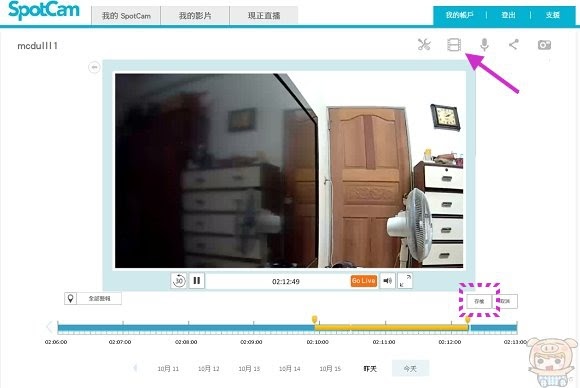Take a snapshot with the camera icon

(x=544, y=45)
